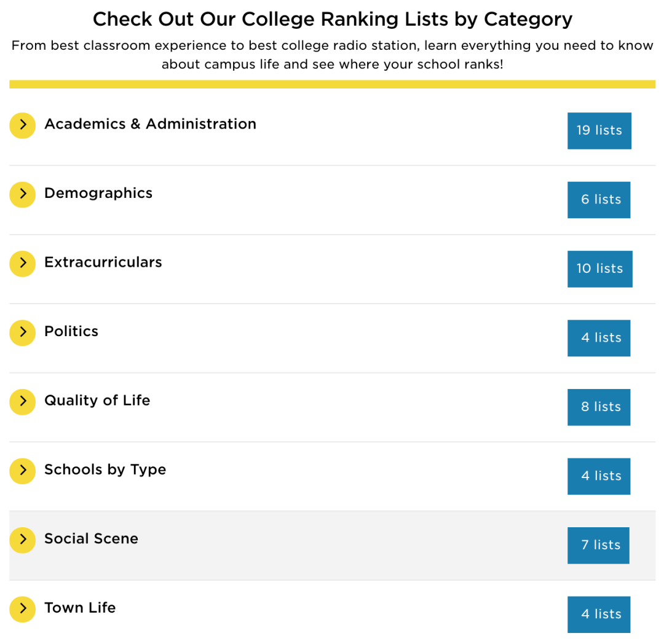
Task: Click the yellow chevron next to Politics
Action: point(23,332)
